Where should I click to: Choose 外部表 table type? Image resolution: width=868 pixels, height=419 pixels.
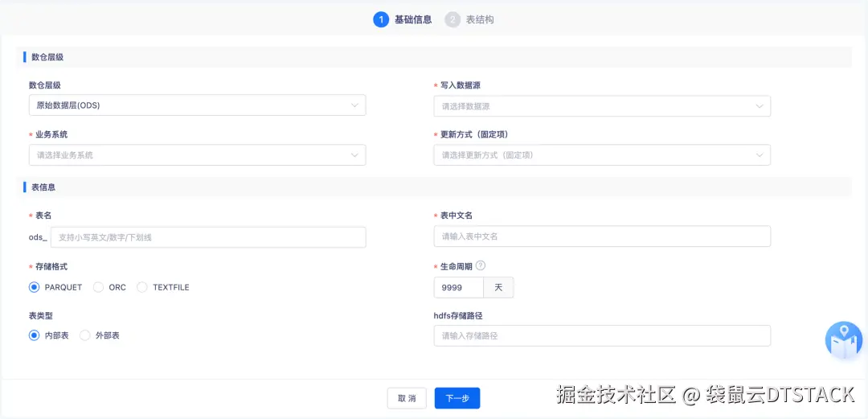(85, 335)
